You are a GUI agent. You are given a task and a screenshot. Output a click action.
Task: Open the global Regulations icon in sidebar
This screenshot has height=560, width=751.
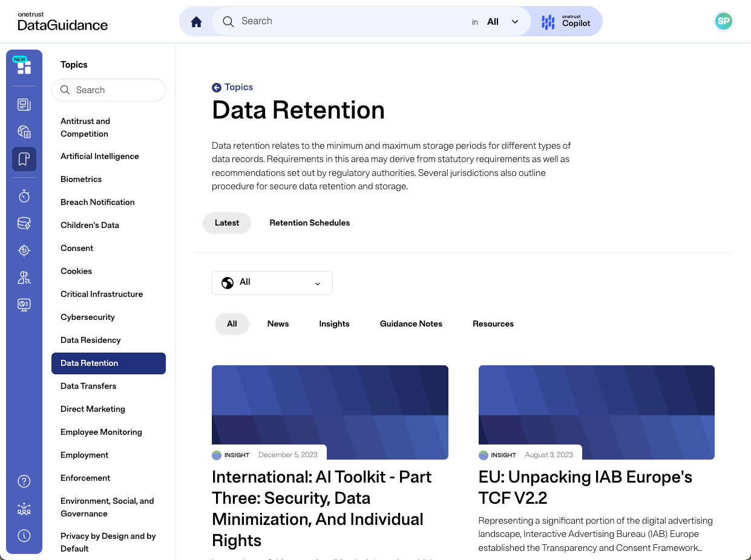(24, 131)
